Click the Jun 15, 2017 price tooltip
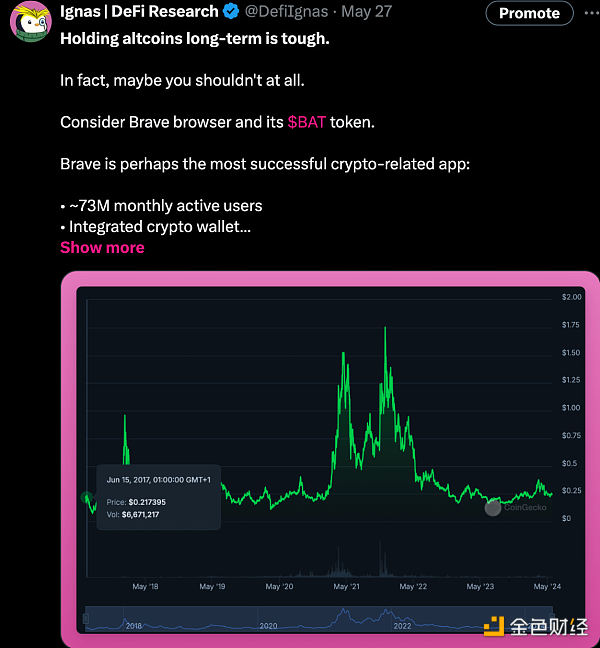The height and width of the screenshot is (648, 600). tap(157, 496)
